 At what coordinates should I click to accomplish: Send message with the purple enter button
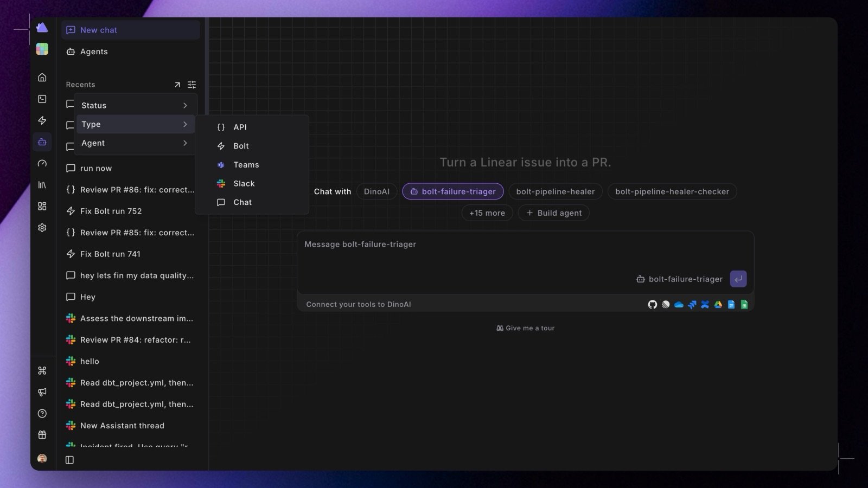click(738, 279)
